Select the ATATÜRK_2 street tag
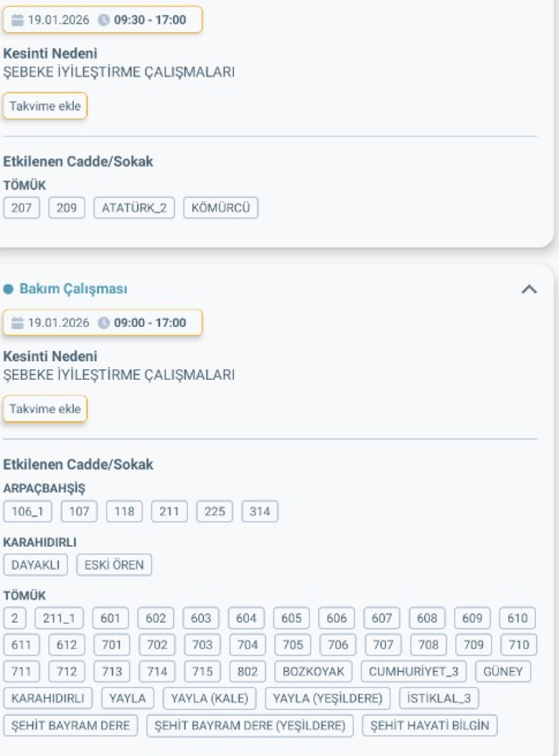The image size is (559, 756). pos(133,208)
